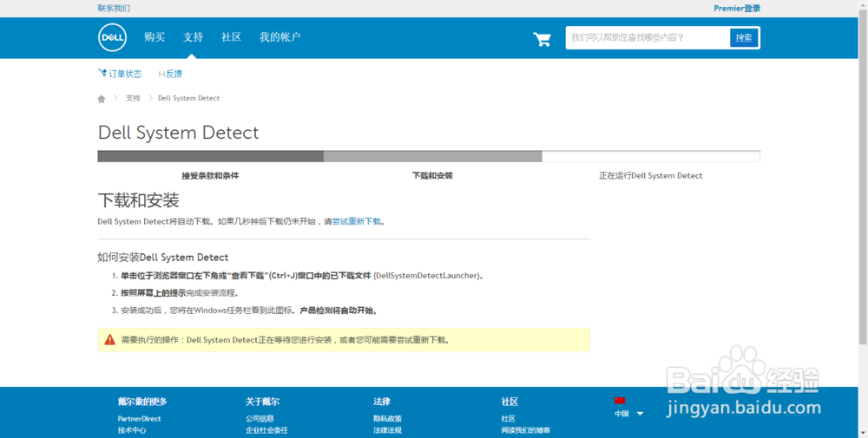
Task: Click the 按照屏幕上的提示 instruction text
Action: pos(154,292)
